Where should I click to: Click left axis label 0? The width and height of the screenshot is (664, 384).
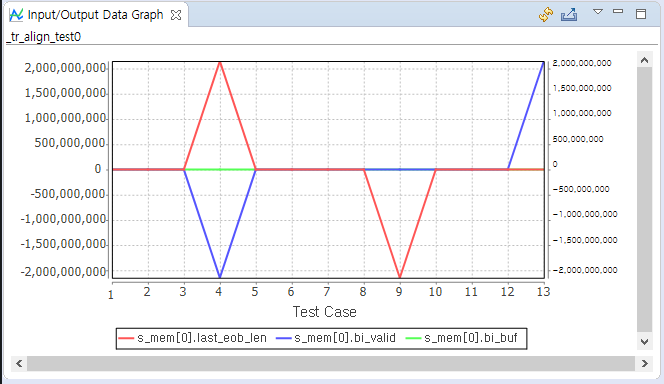click(x=98, y=169)
